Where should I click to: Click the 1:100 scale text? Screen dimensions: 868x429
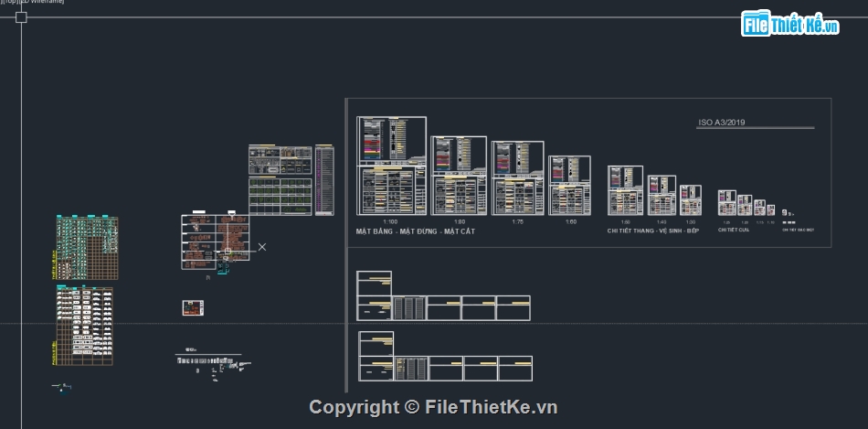click(390, 221)
